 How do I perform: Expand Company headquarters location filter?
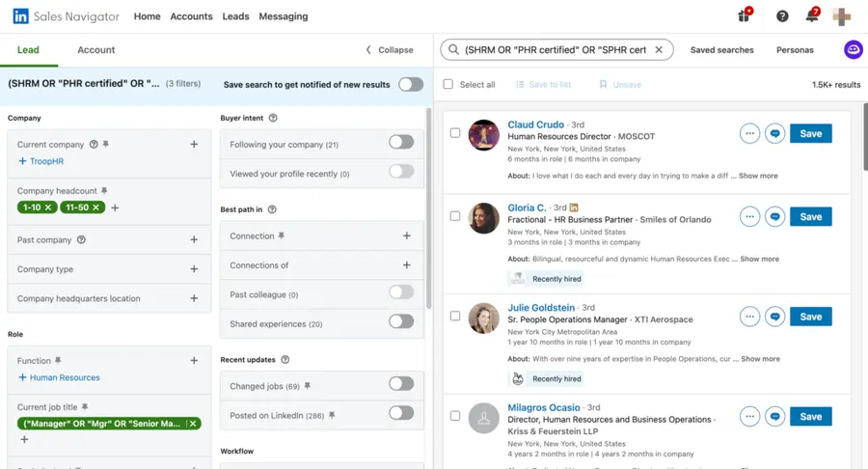pos(194,298)
